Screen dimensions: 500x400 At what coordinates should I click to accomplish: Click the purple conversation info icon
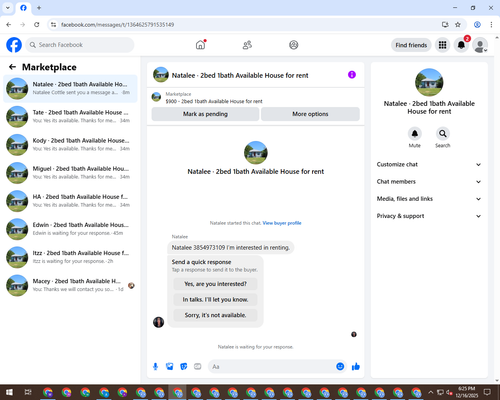coord(352,75)
